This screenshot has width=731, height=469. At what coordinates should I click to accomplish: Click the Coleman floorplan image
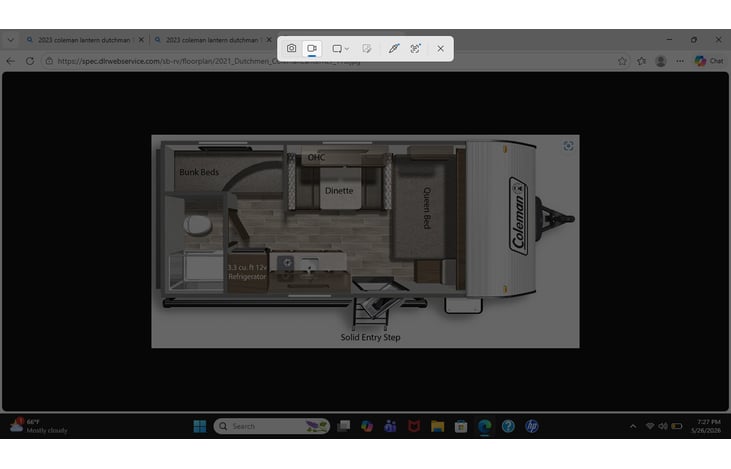[365, 241]
